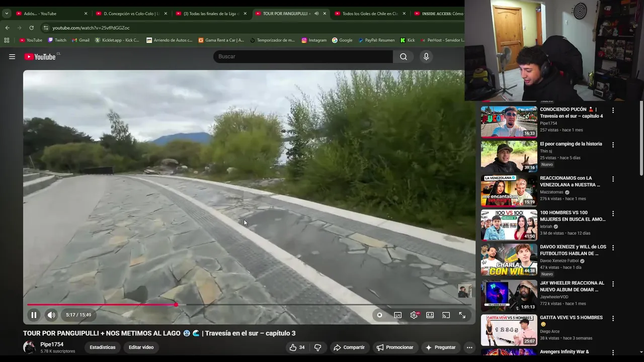This screenshot has width=644, height=362.
Task: Toggle subtitles/closed captions
Action: (397, 315)
